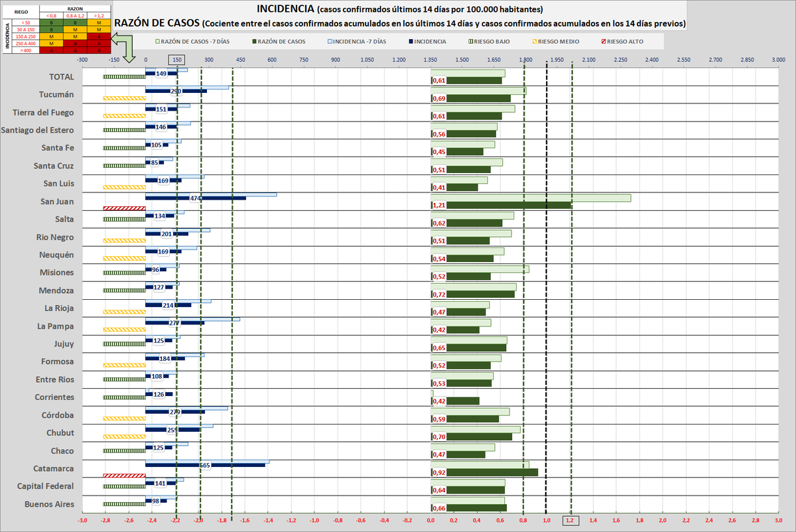Click La Pampa's yellow medium-risk hatched bar
796x532 pixels.
pos(124,329)
